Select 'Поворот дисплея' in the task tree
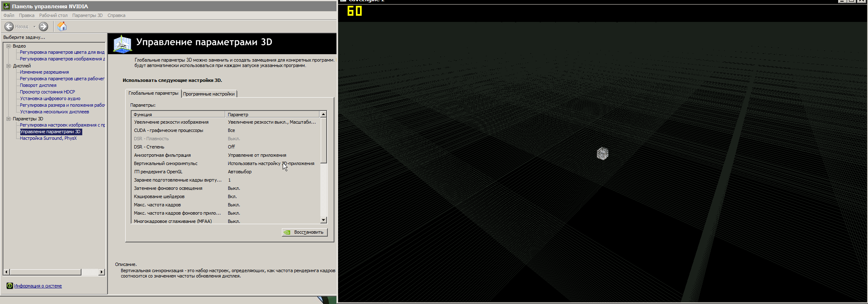Screen dimensions: 868x304 [x=38, y=85]
